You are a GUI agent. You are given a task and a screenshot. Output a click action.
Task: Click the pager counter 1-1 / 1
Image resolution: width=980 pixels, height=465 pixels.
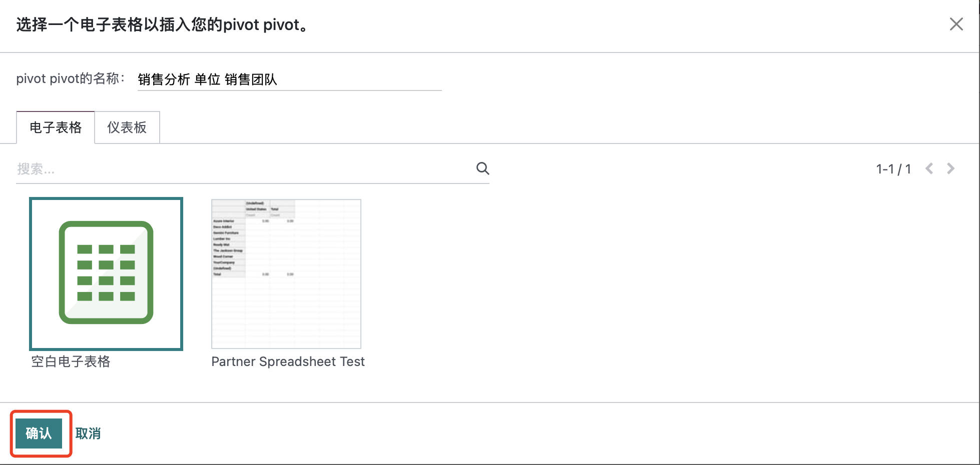[893, 169]
